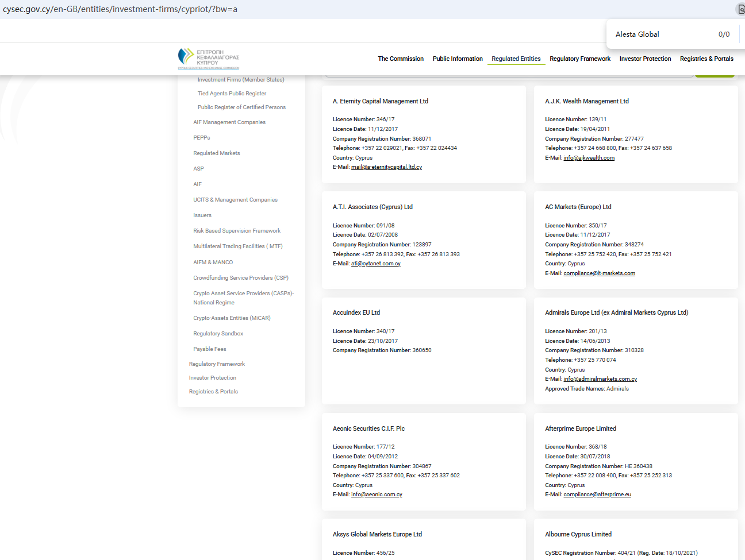Open Regulatory Sandbox in the sidebar

(218, 334)
